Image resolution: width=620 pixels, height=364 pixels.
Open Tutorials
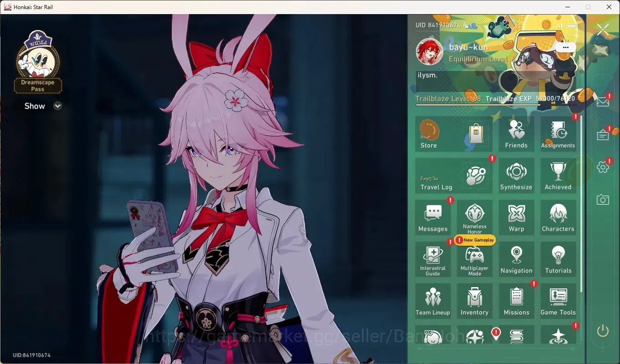pos(558,259)
